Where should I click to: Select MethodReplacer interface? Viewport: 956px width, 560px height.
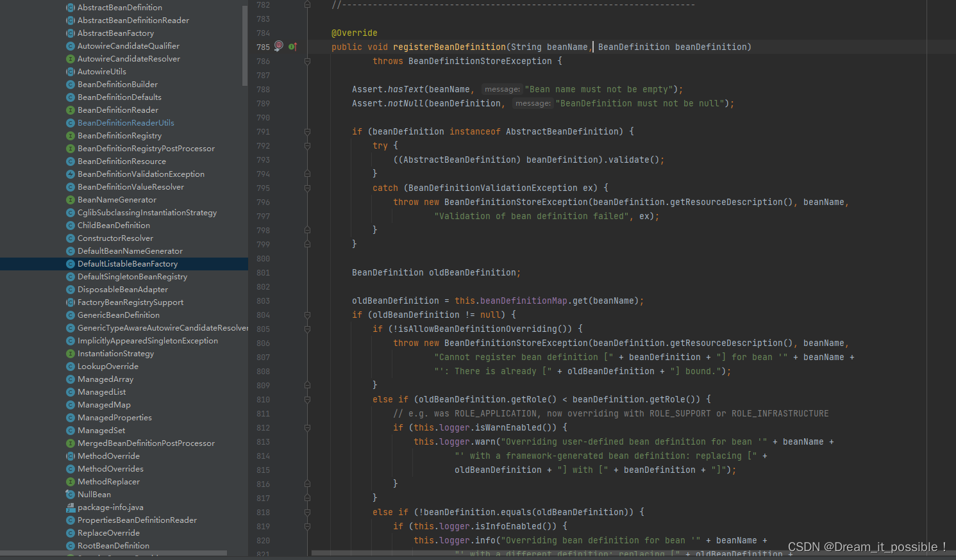tap(108, 482)
